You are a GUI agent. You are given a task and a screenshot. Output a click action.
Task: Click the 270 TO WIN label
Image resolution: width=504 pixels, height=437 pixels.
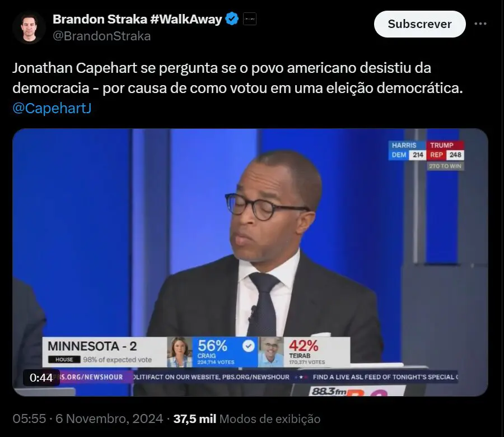[445, 166]
